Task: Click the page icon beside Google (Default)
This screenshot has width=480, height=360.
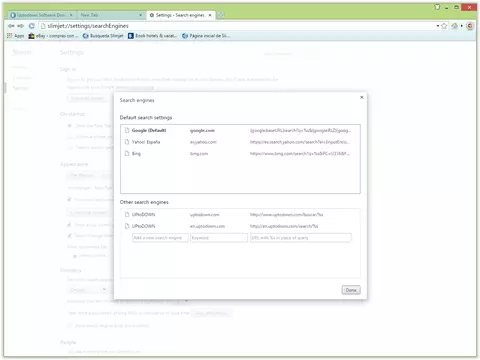Action: coord(127,130)
